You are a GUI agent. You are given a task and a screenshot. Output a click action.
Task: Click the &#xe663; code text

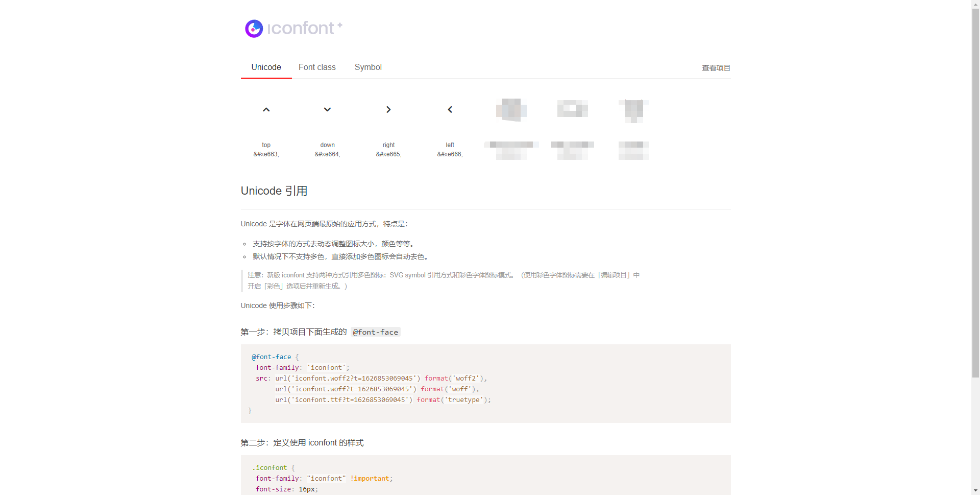(x=266, y=154)
